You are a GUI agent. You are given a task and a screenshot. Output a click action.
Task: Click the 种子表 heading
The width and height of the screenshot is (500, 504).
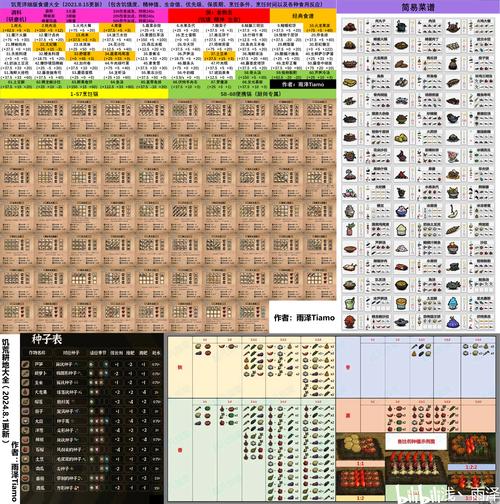pos(47,340)
